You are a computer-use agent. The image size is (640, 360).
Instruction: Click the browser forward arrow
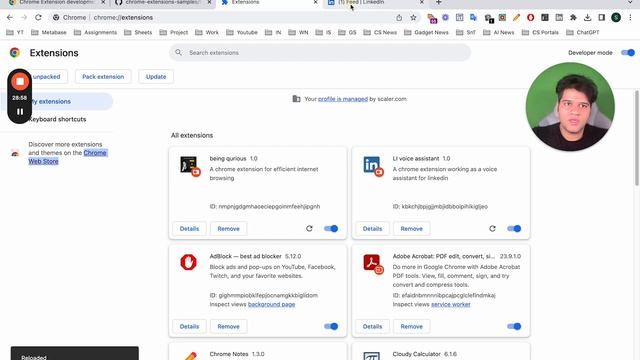tap(24, 18)
